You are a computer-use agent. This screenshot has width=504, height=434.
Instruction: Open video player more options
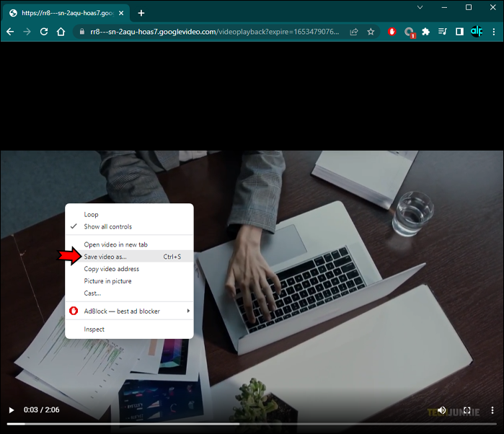tap(492, 410)
